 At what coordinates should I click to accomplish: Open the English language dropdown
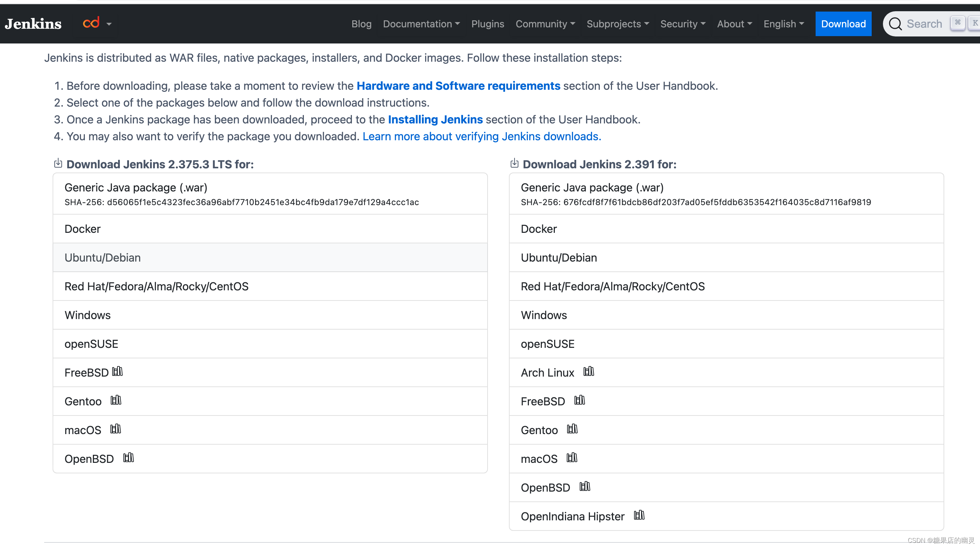click(x=784, y=24)
